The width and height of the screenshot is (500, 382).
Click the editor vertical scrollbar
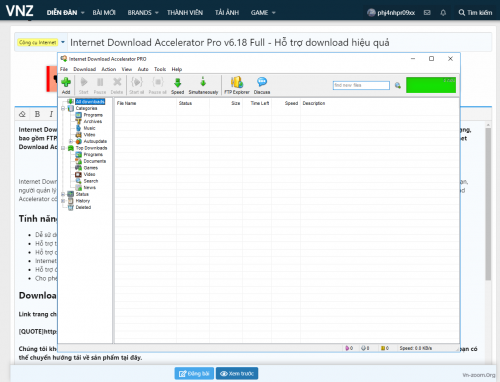pyautogui.click(x=488, y=203)
